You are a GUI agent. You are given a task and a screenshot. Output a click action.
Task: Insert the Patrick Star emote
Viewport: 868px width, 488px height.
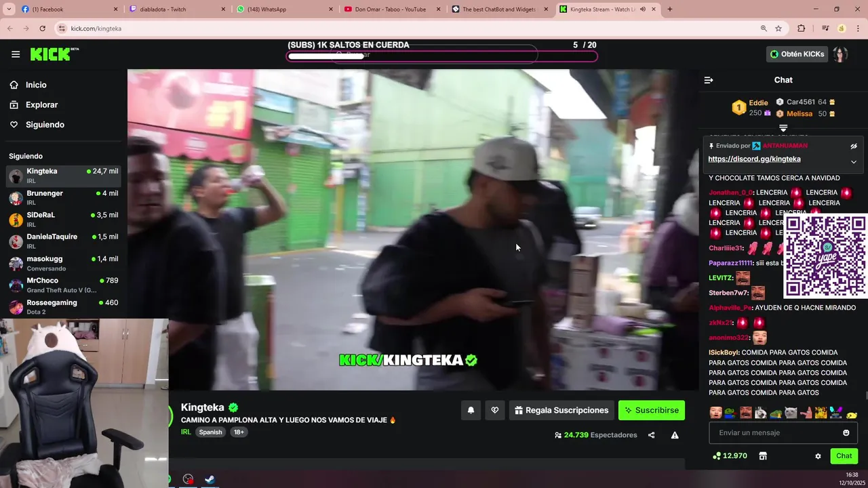pos(806,412)
